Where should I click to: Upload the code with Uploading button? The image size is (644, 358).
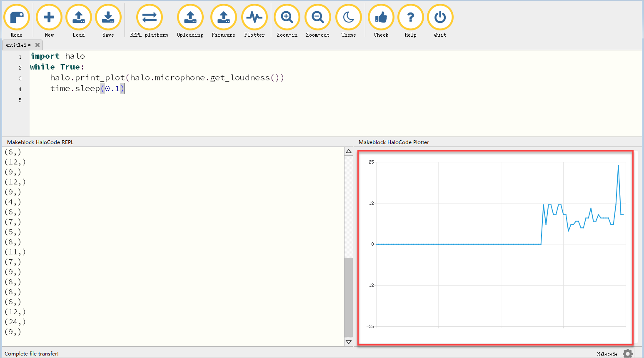tap(190, 17)
